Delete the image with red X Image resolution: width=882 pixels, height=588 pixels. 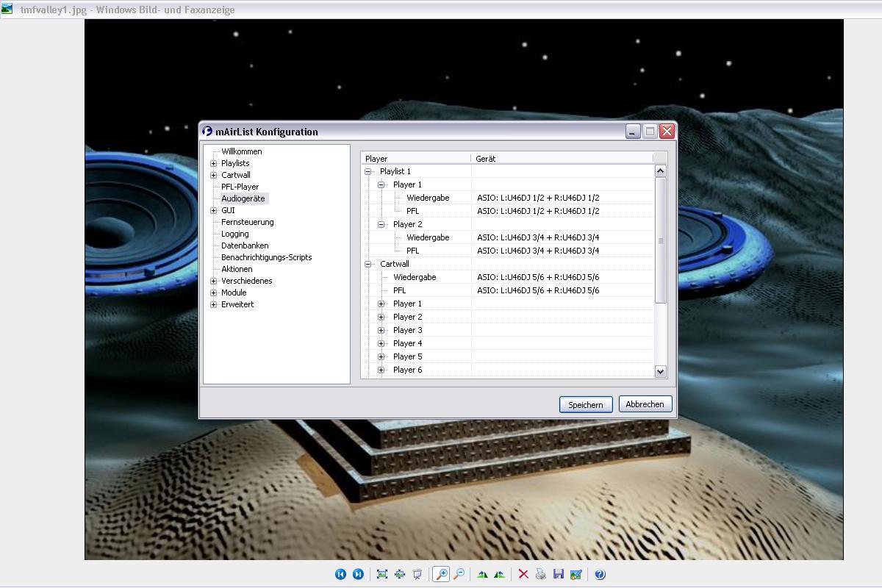click(523, 574)
